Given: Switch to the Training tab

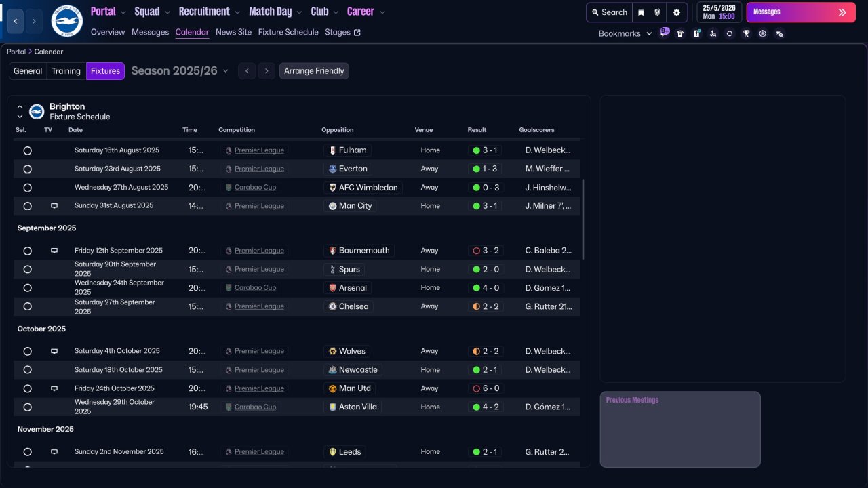Looking at the screenshot, I should 66,71.
